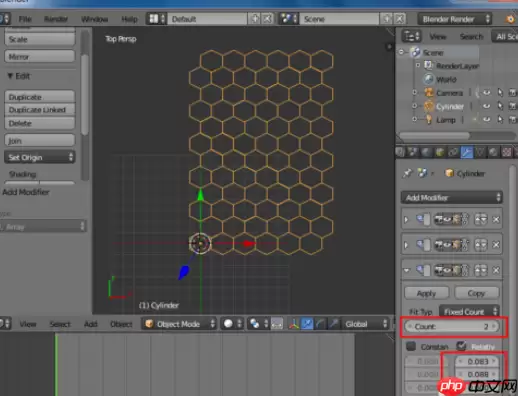Open the 3D viewport Object menu

click(121, 324)
